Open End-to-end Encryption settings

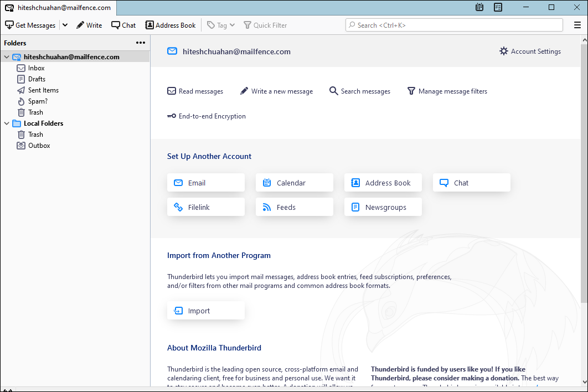[207, 116]
